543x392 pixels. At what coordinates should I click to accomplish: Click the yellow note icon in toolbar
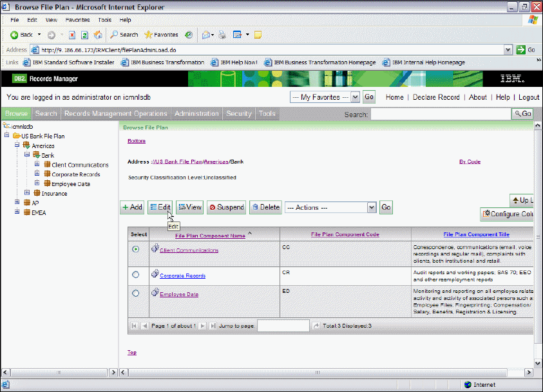(x=258, y=35)
